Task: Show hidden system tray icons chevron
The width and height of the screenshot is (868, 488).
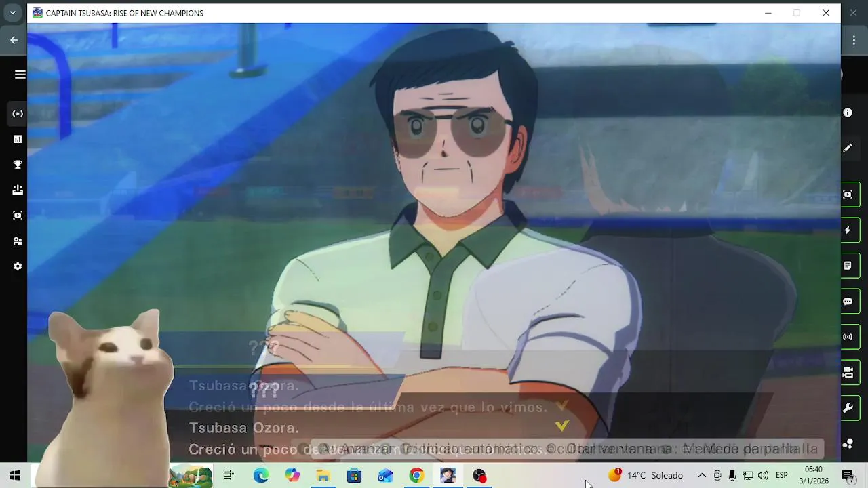Action: pos(702,476)
